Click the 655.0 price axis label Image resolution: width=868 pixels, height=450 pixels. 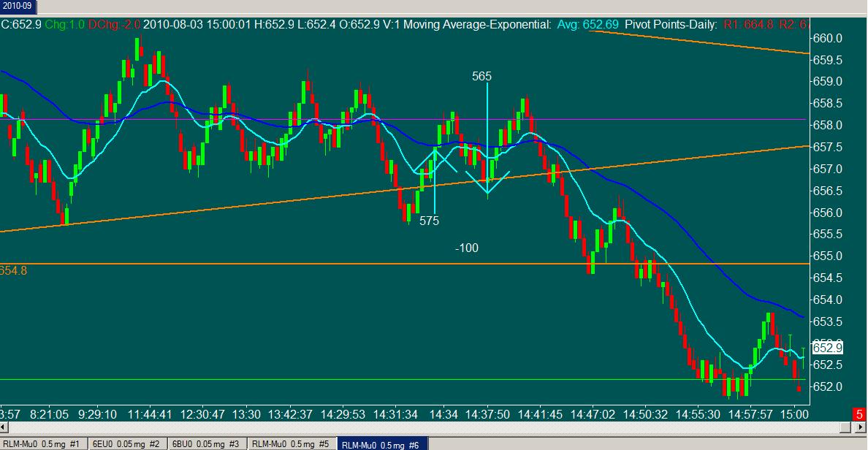[827, 256]
